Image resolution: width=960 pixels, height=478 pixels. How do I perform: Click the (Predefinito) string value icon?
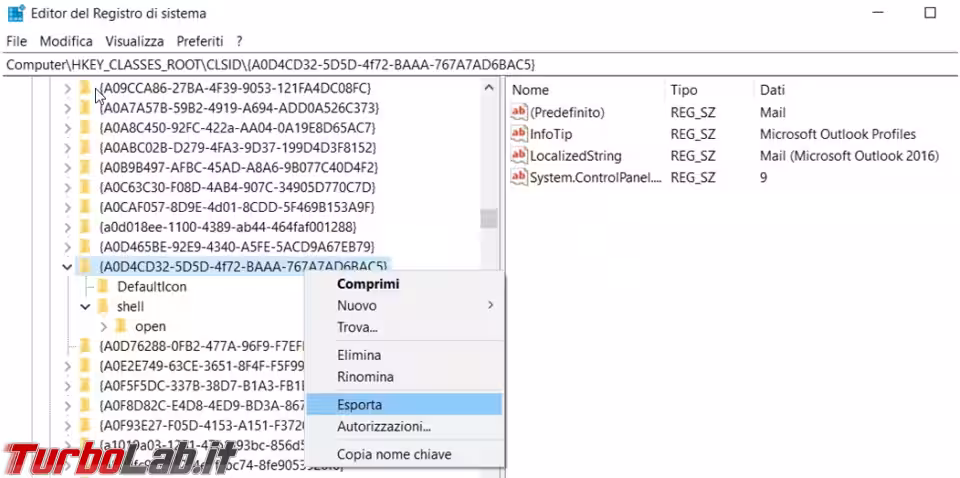coord(518,112)
